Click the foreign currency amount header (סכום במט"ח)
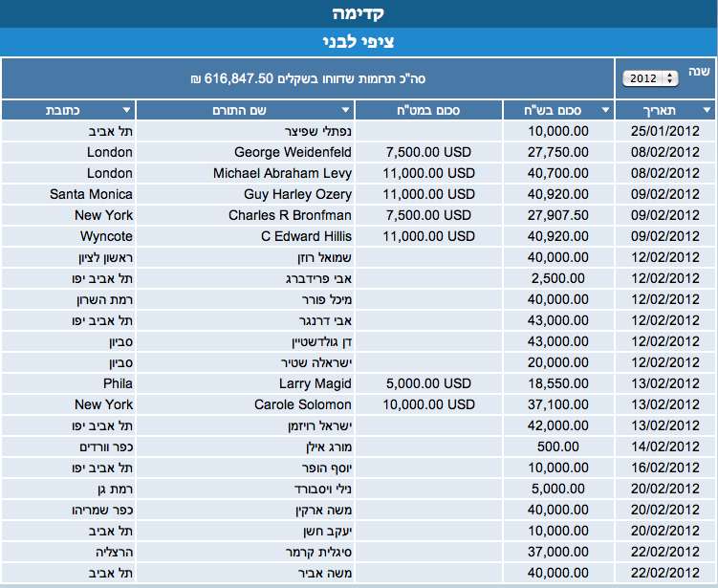Image resolution: width=718 pixels, height=588 pixels. [x=428, y=110]
